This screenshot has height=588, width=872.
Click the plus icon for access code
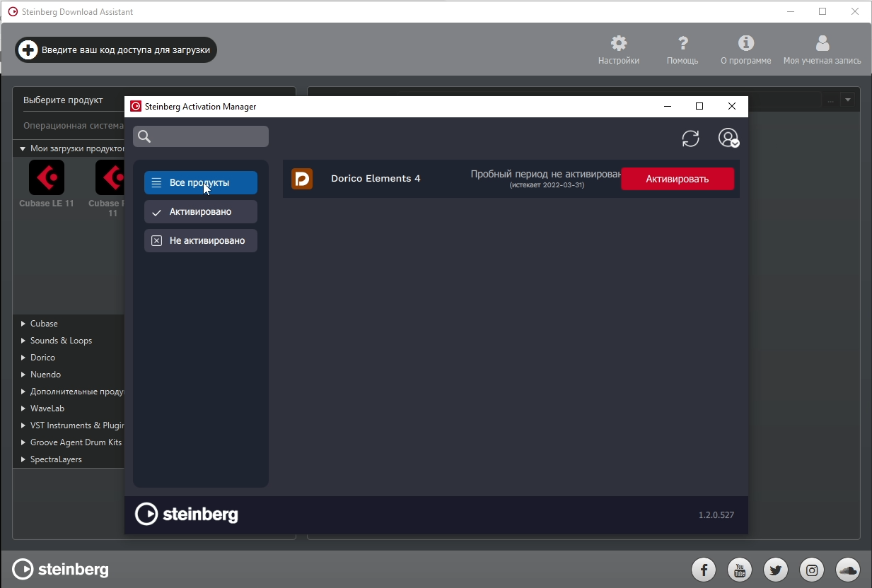28,50
